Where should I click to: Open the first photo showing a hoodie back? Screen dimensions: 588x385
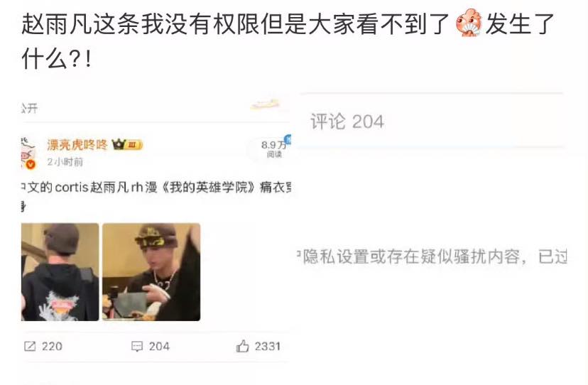[60, 272]
